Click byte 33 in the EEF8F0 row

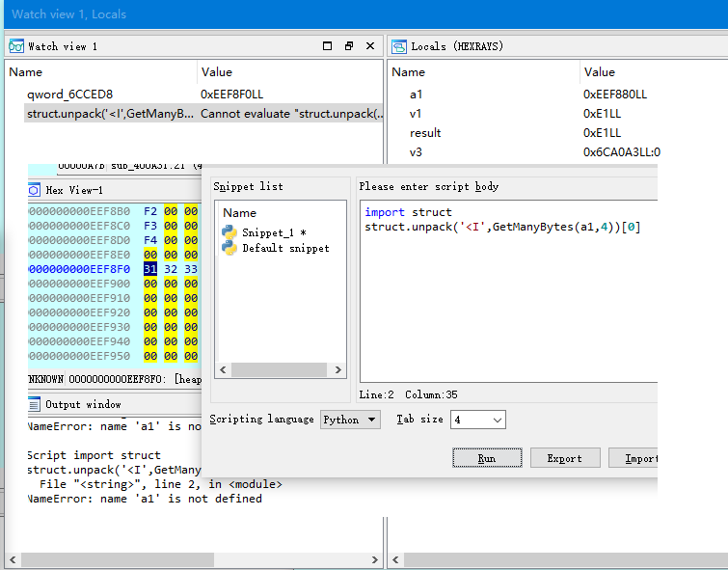coord(191,269)
